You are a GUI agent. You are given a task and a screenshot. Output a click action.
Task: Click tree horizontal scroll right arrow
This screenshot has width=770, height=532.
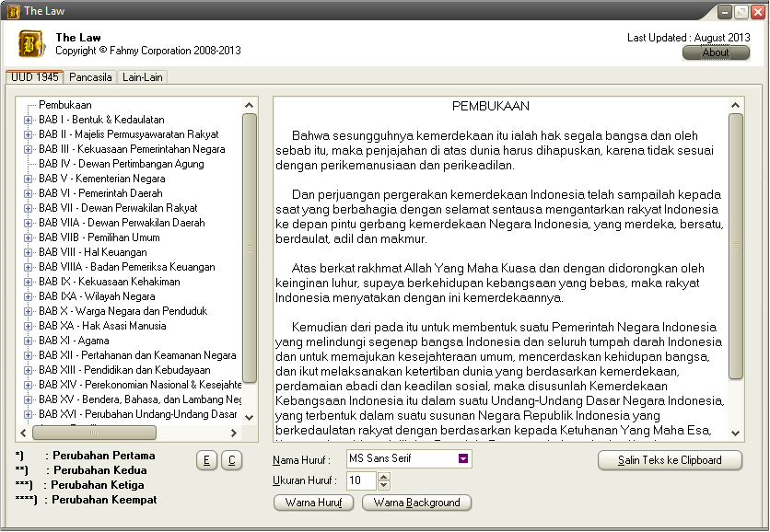[x=234, y=433]
